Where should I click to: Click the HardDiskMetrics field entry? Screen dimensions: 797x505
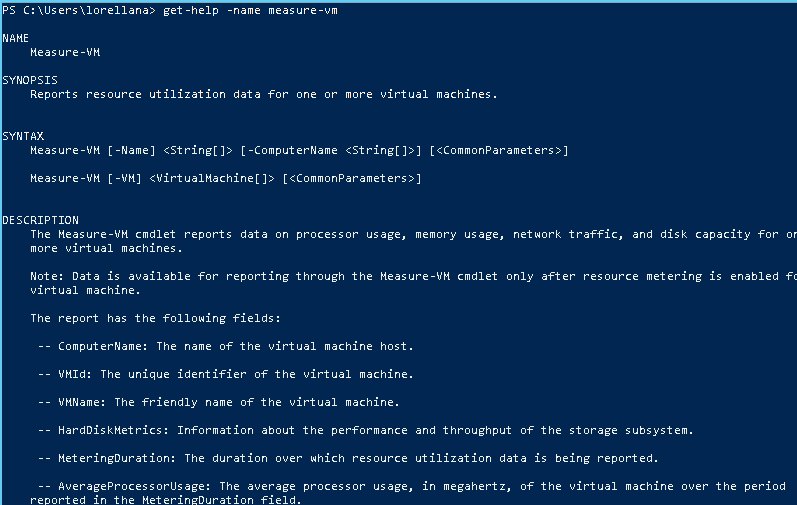point(366,430)
